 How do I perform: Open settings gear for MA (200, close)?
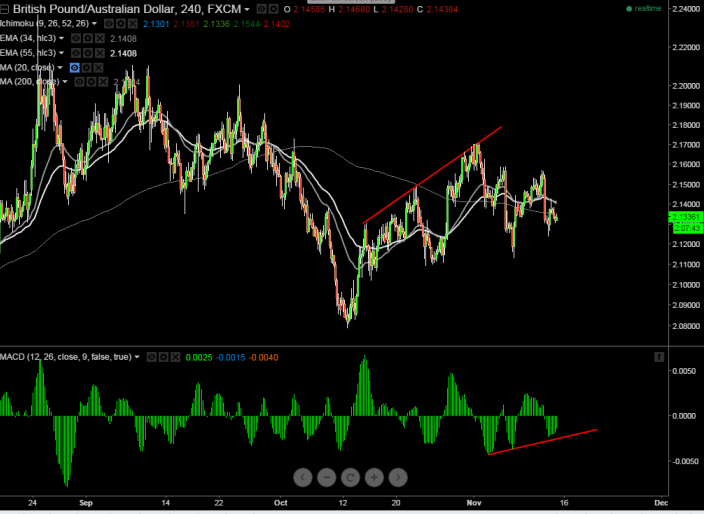91,82
